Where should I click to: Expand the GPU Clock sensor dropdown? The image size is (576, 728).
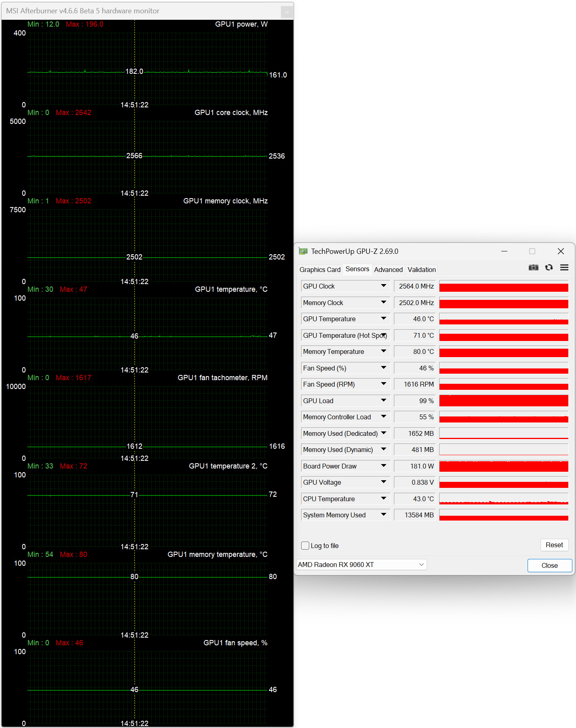[x=383, y=286]
